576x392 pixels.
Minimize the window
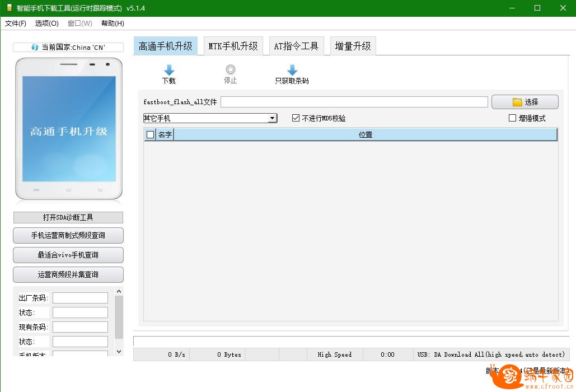[512, 8]
